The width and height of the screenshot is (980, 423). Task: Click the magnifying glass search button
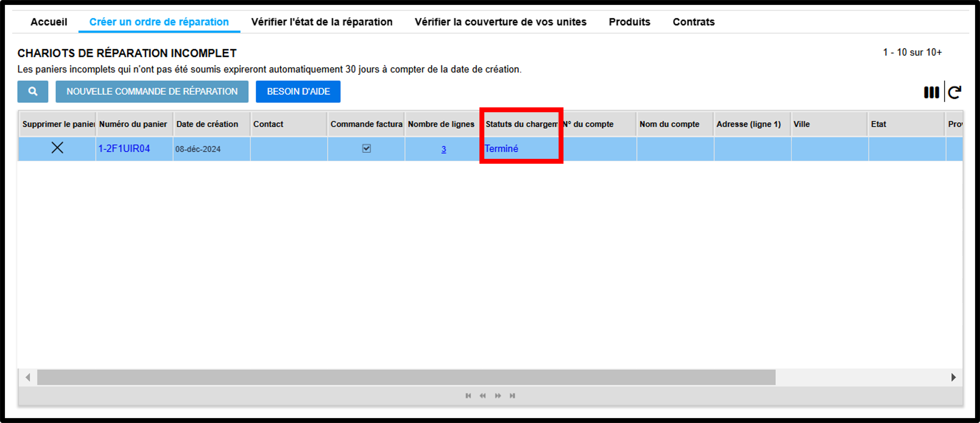click(33, 92)
